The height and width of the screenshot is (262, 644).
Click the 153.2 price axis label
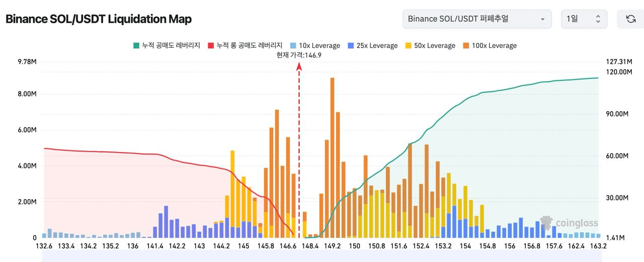point(443,246)
